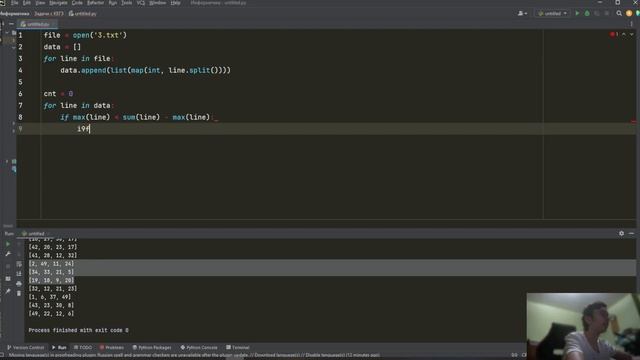This screenshot has width=640, height=360.
Task: Open the Tools menu
Action: point(127,3)
